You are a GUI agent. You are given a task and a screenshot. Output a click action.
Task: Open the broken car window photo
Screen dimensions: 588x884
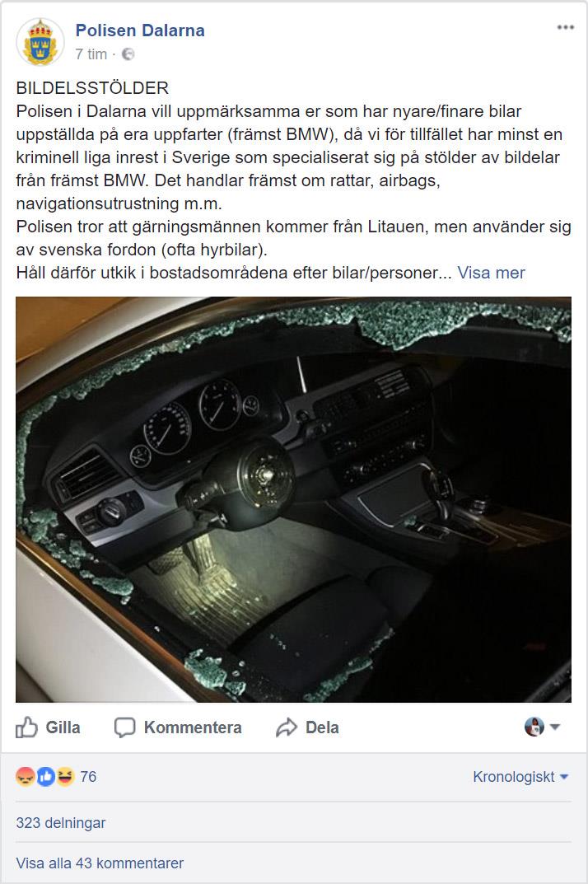pyautogui.click(x=294, y=499)
